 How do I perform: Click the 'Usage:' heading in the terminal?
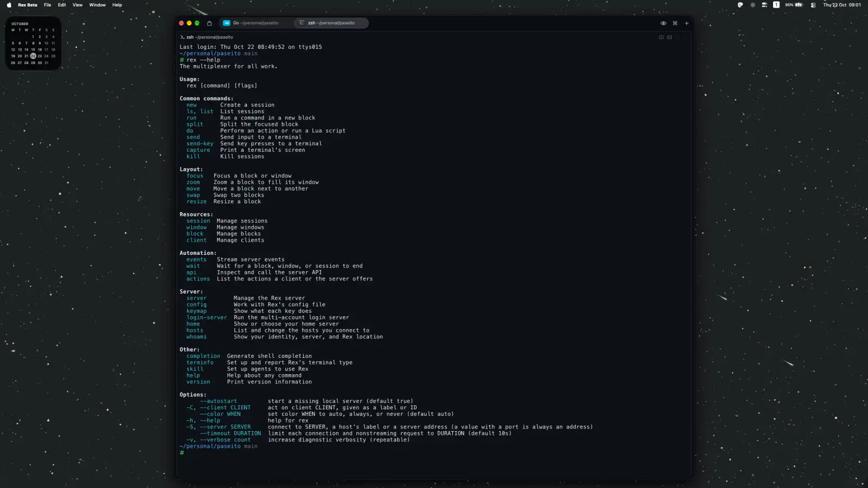click(190, 79)
